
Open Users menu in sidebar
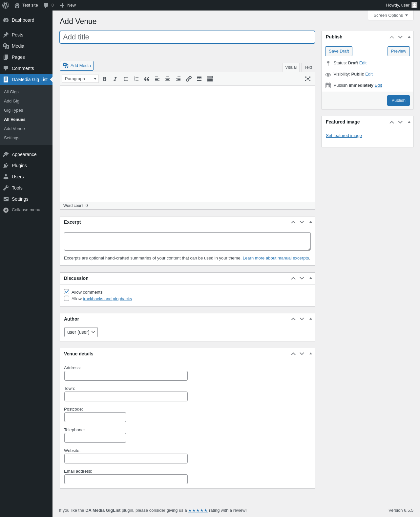(26, 177)
